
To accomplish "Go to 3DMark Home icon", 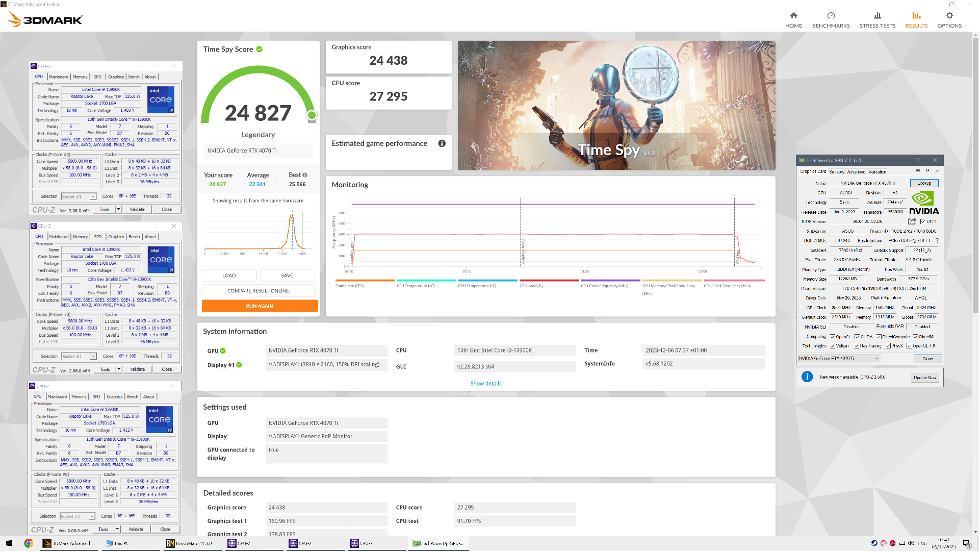I will click(x=794, y=16).
